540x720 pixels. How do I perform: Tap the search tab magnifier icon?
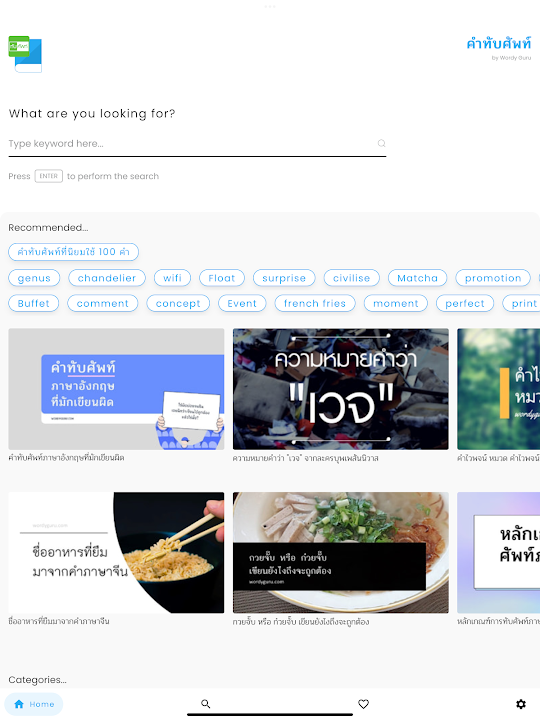[206, 703]
